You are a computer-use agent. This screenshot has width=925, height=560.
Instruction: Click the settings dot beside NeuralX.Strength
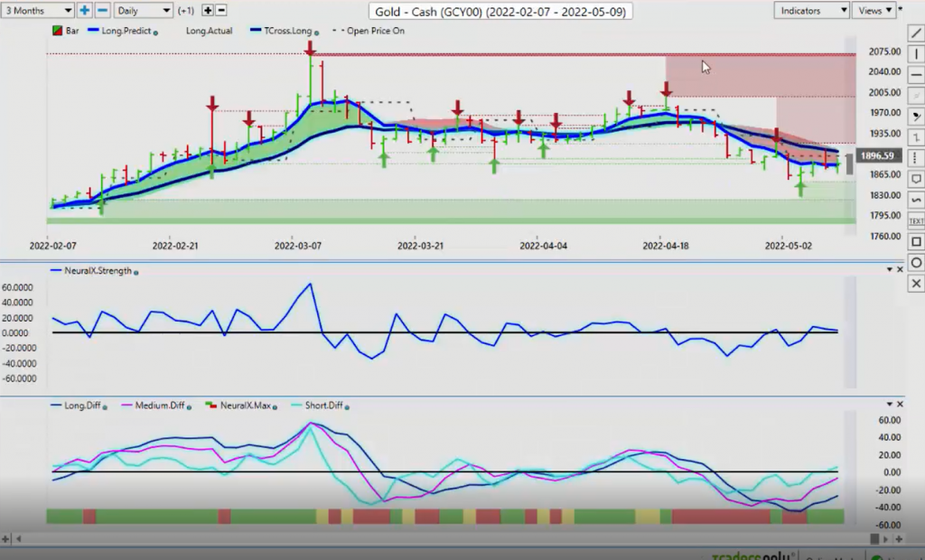(x=136, y=273)
